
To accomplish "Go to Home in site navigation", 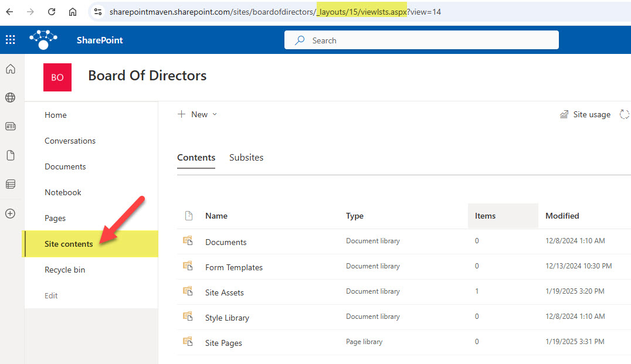I will click(x=56, y=115).
